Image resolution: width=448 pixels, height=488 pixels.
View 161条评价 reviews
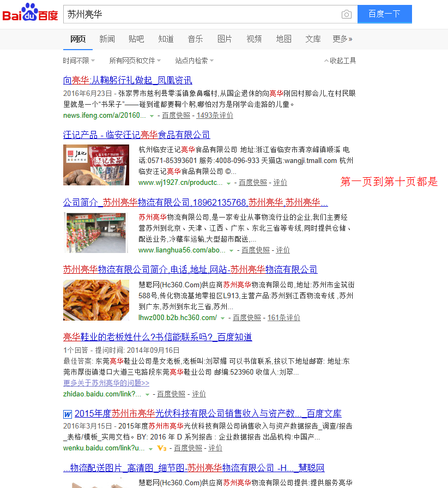pos(284,318)
